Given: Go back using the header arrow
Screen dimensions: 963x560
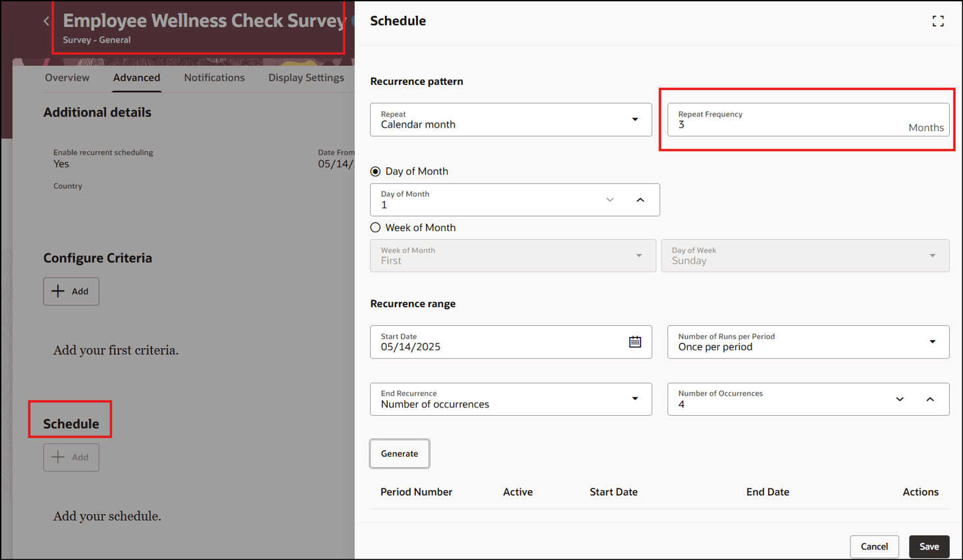Looking at the screenshot, I should 46,21.
